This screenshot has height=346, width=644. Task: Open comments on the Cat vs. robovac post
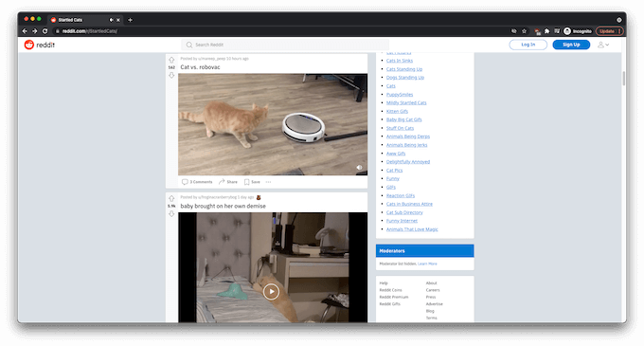197,182
